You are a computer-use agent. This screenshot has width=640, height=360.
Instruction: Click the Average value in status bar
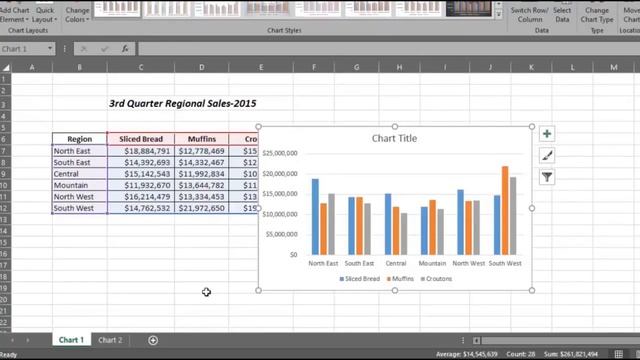pyautogui.click(x=467, y=354)
